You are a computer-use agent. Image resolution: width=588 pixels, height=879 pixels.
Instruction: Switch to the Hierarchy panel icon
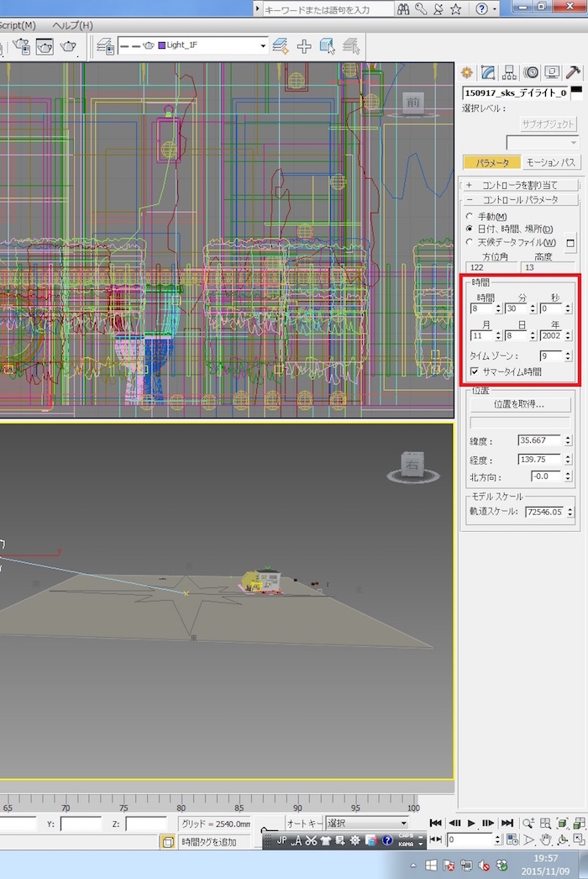[x=510, y=72]
